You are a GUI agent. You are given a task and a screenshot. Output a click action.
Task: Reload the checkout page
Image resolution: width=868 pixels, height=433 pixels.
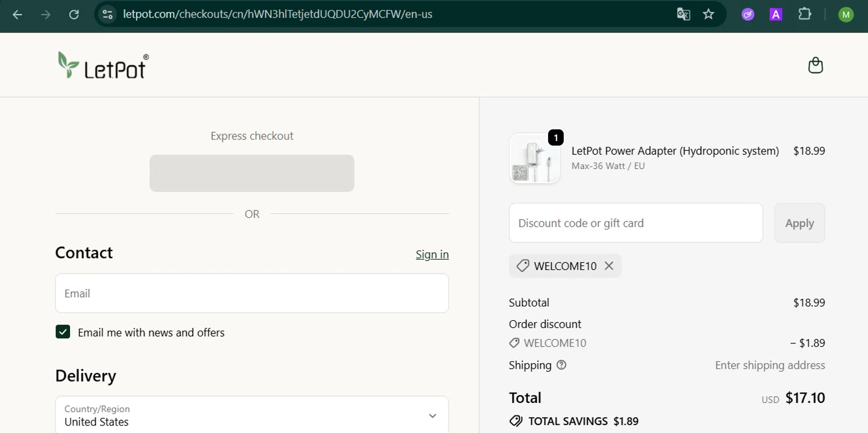[x=73, y=14]
